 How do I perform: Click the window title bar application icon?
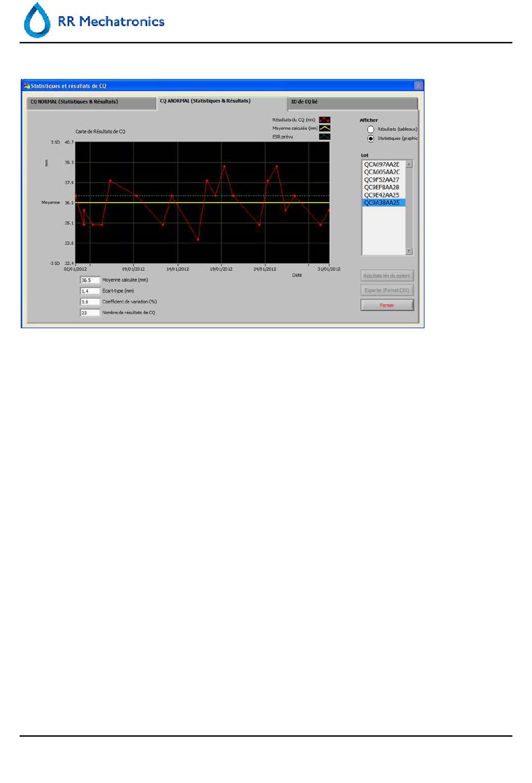click(x=26, y=86)
